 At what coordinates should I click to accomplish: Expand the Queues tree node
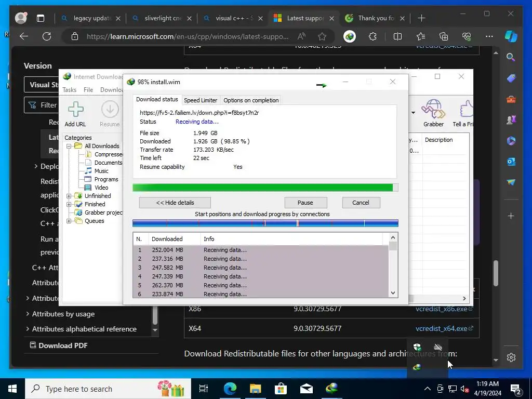point(69,221)
